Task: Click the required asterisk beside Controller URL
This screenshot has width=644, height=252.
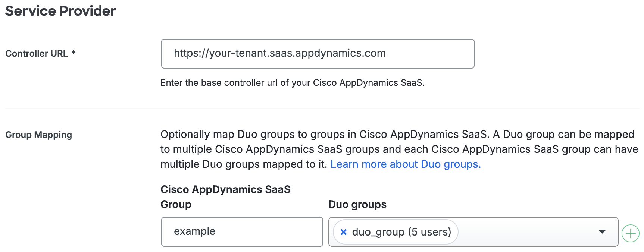Action: coord(74,53)
